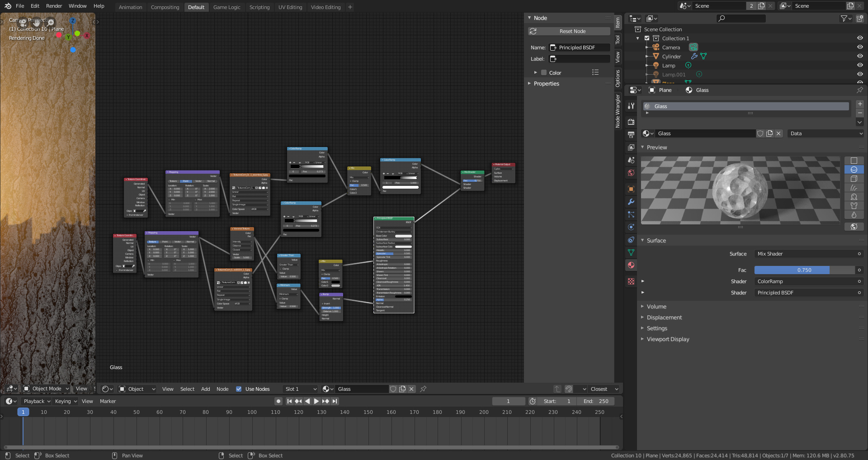Switch to the Compositing workspace tab

[165, 7]
